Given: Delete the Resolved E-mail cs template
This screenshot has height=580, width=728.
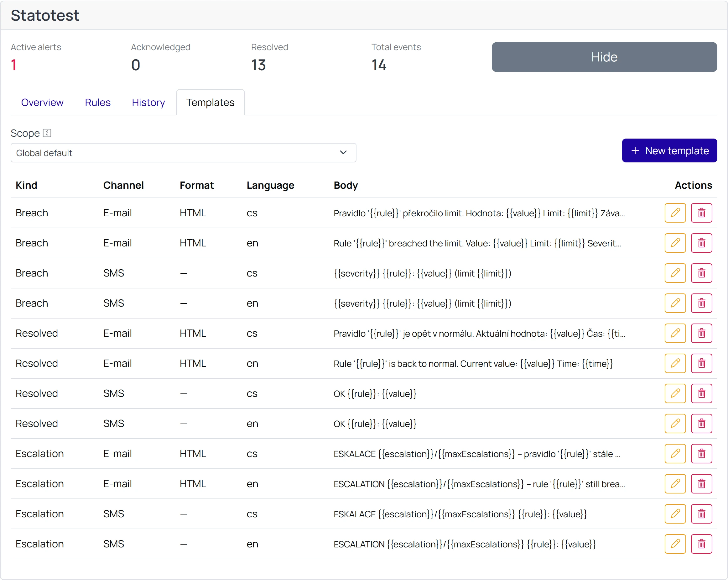Looking at the screenshot, I should click(701, 333).
